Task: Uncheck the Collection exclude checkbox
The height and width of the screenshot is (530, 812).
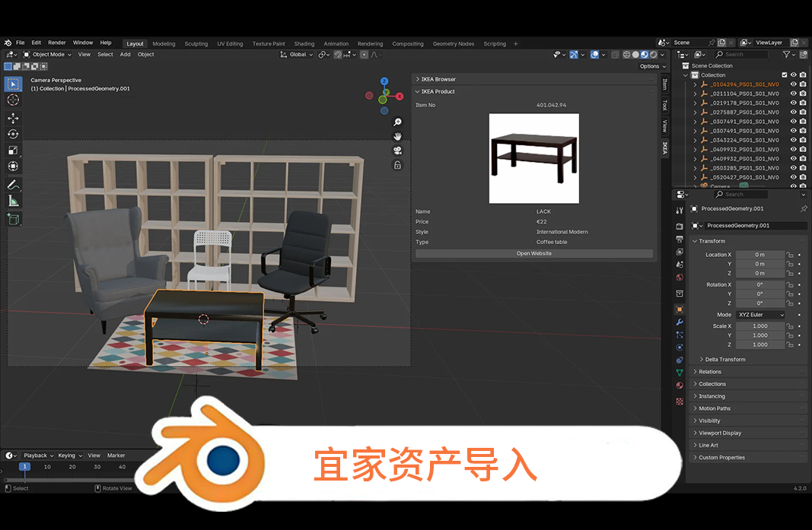Action: pyautogui.click(x=785, y=75)
